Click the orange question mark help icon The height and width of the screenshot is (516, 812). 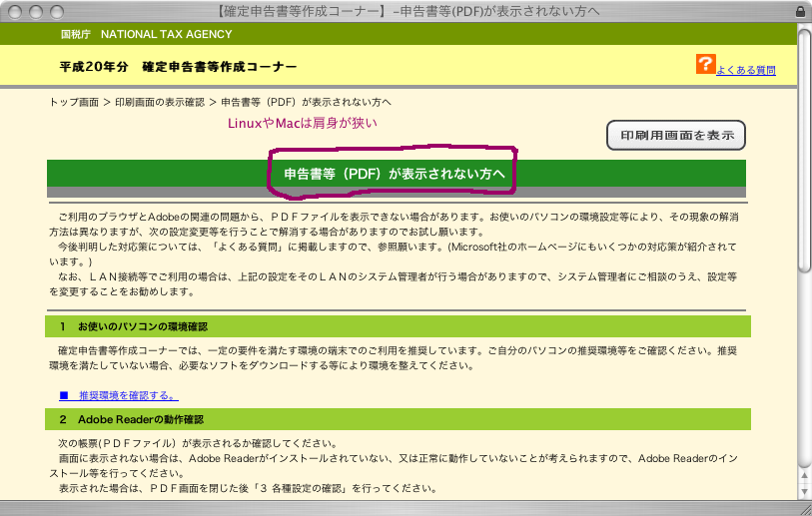point(705,65)
